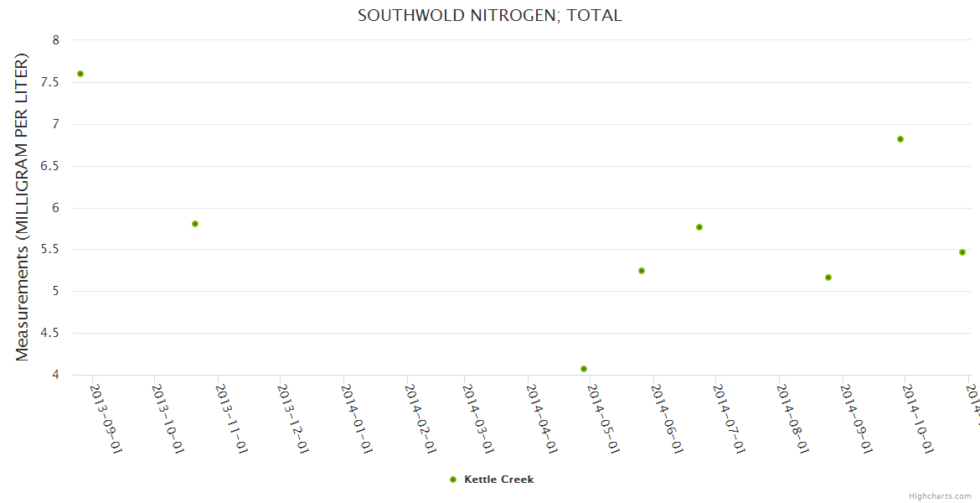Screen dimensions: 980x503
Task: Select the 2014-05-01 x-axis date label
Action: pos(603,419)
